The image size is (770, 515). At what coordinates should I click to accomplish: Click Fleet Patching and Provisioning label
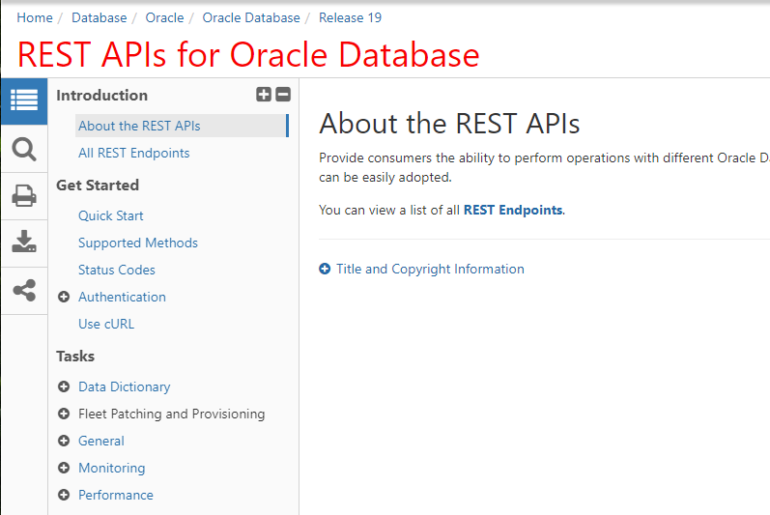[x=171, y=414]
